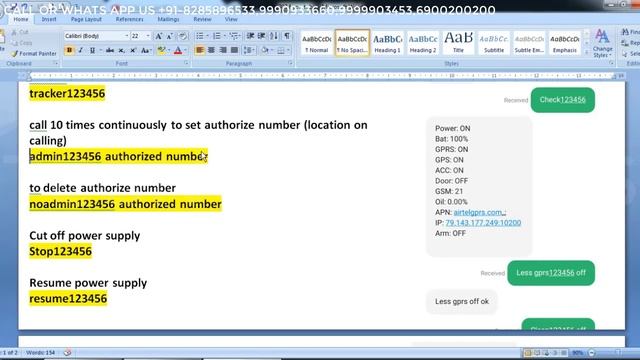Toggle Subscript formatting
Image resolution: width=640 pixels, height=360 pixels.
point(121,50)
